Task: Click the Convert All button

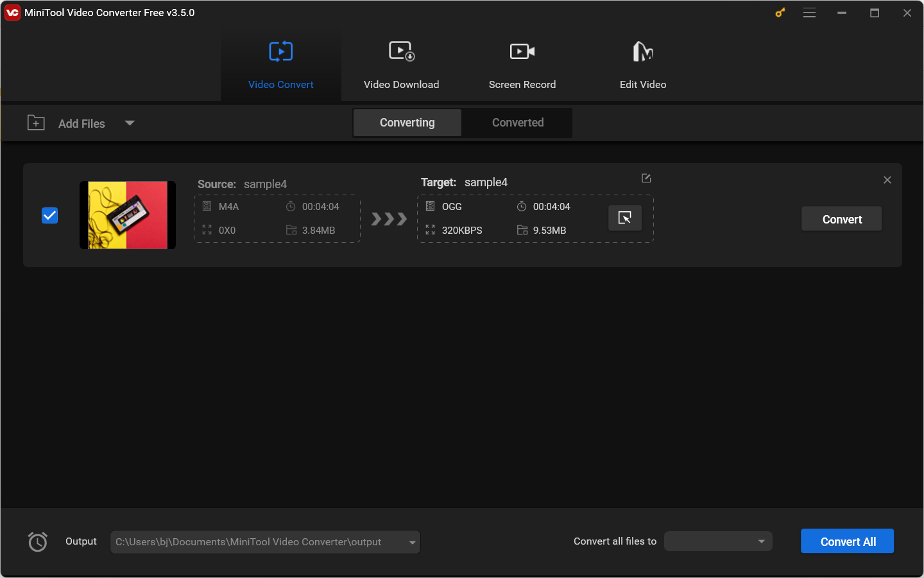Action: [848, 541]
